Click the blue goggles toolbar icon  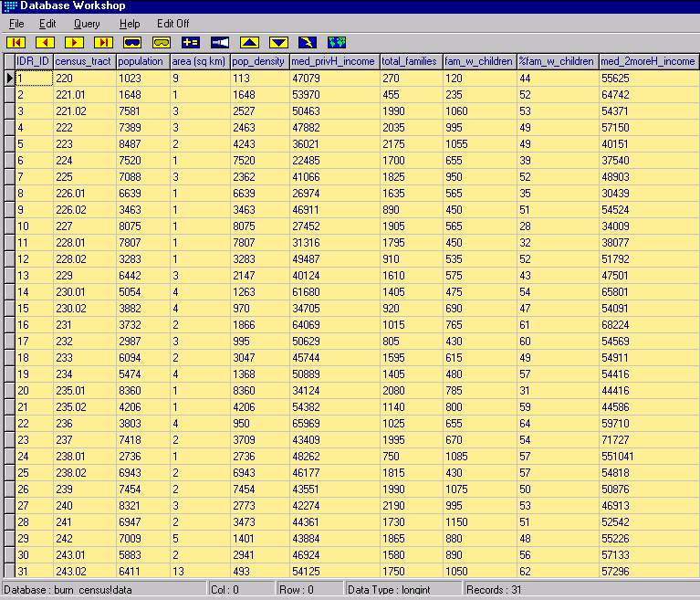pyautogui.click(x=132, y=42)
